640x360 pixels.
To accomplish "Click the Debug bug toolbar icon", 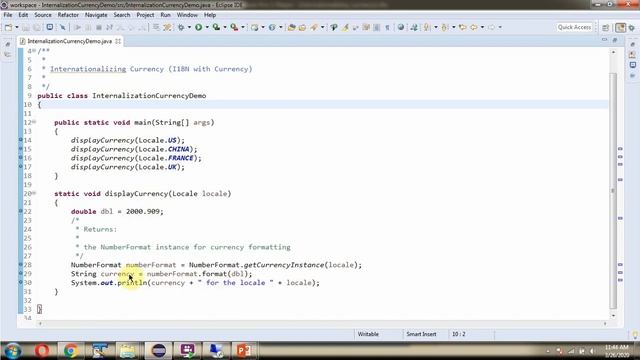I will tap(181, 27).
